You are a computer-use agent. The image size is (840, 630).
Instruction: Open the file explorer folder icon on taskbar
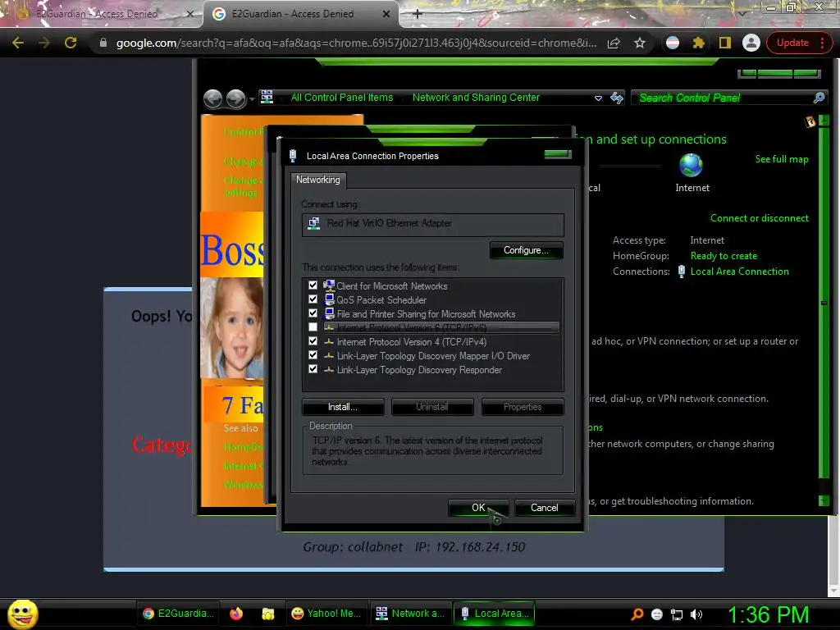click(268, 614)
